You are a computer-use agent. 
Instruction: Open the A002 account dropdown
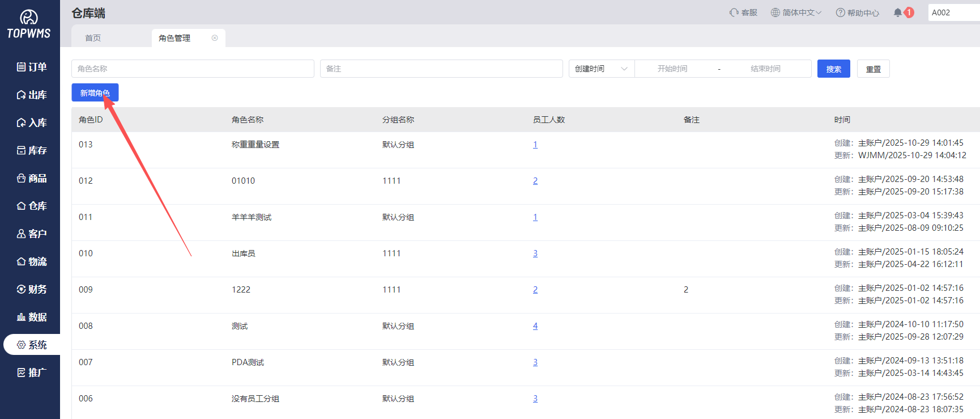click(x=953, y=12)
